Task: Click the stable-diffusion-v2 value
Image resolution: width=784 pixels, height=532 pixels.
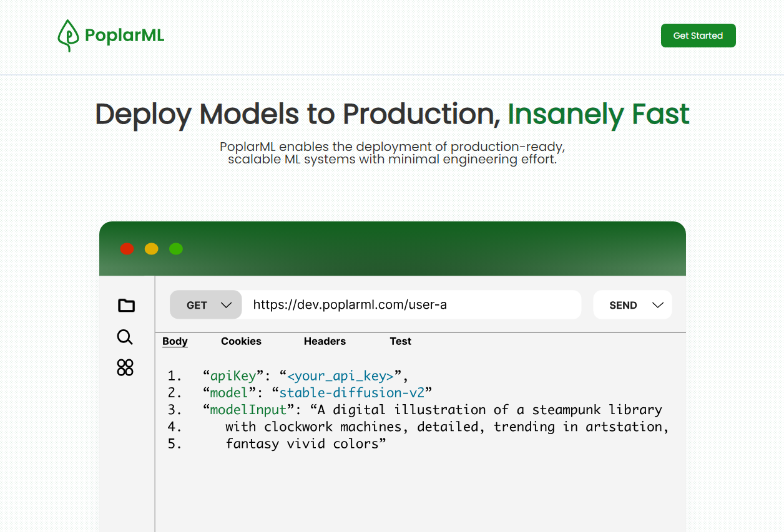Action: coord(352,393)
